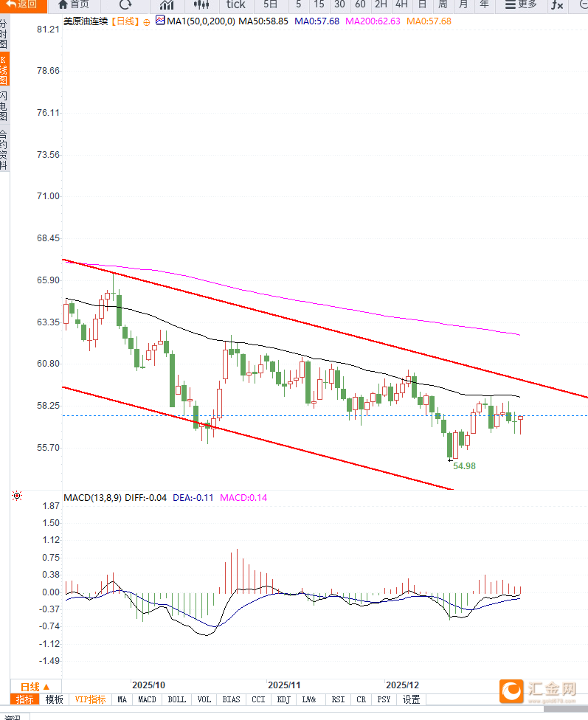Select the CCI indicator
The image size is (588, 720).
[259, 700]
